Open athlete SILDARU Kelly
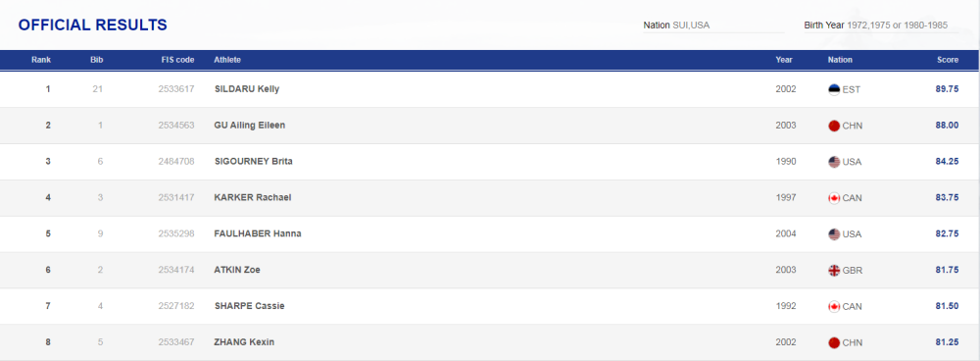 tap(247, 89)
